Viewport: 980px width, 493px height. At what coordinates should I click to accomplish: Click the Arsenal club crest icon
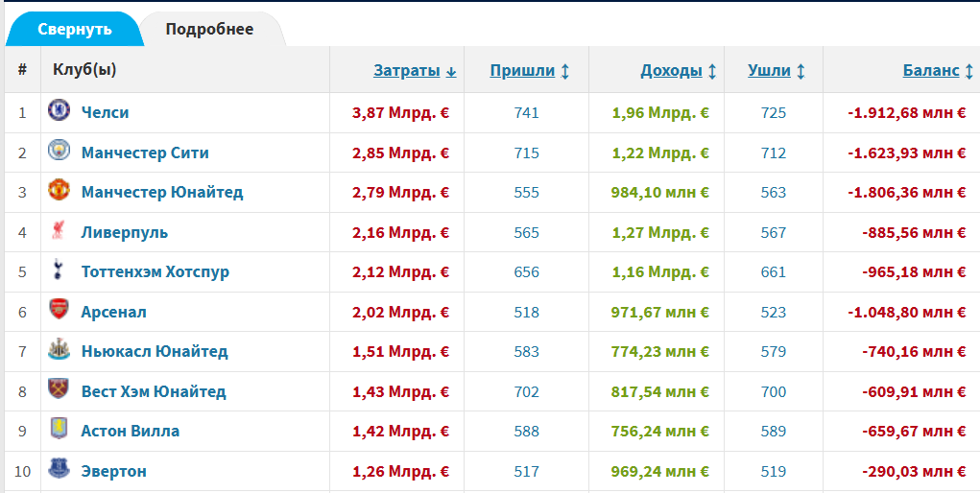[x=59, y=311]
